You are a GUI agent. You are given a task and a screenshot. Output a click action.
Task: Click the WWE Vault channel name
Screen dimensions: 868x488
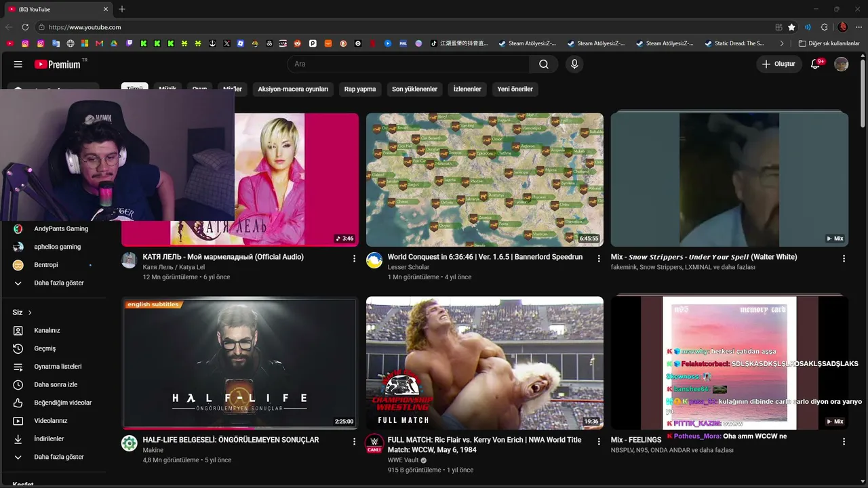click(403, 460)
